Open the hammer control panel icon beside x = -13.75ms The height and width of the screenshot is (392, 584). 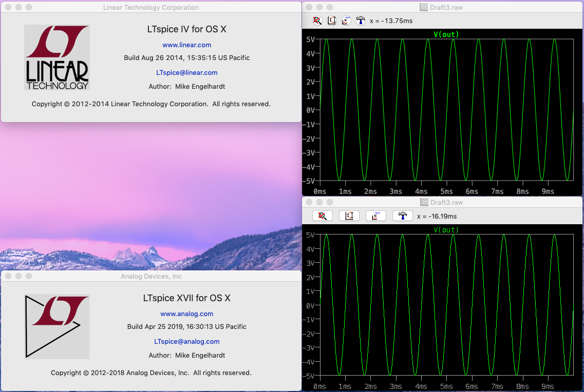click(x=361, y=21)
